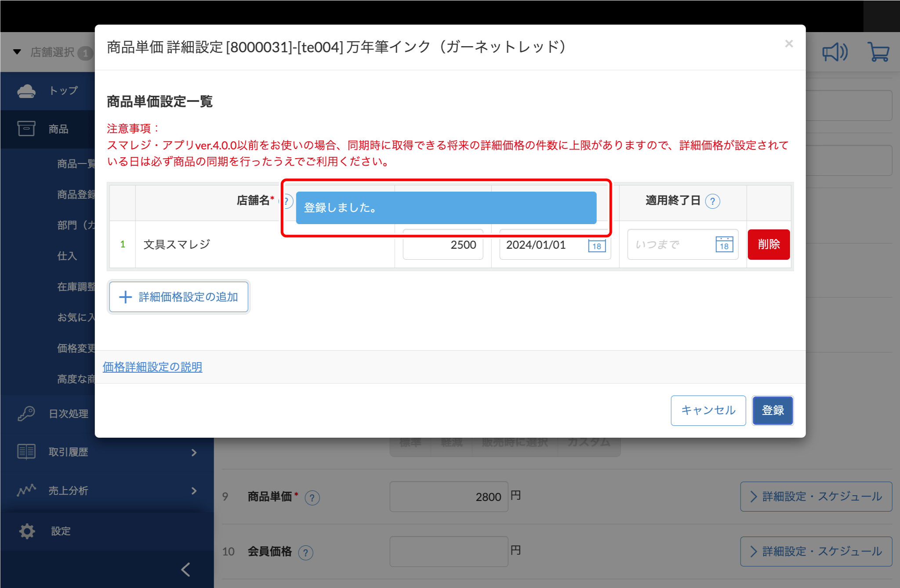Click キャンセル button
This screenshot has width=900, height=588.
click(x=708, y=410)
